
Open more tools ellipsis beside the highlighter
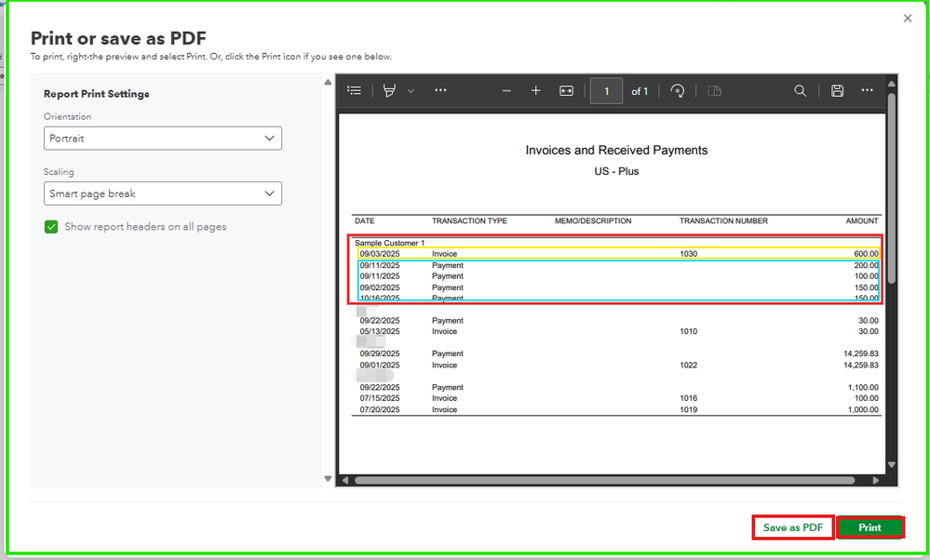(x=440, y=90)
